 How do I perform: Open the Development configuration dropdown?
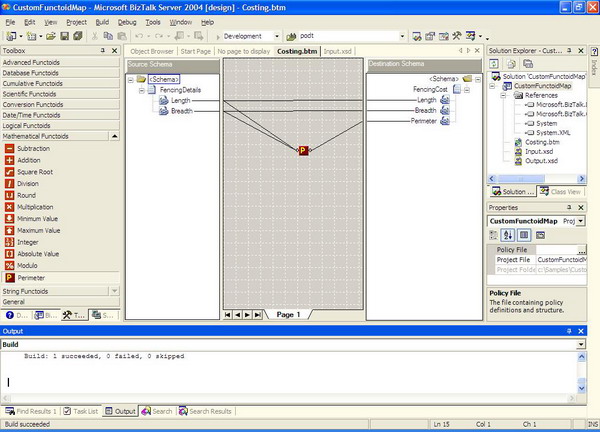pos(277,36)
